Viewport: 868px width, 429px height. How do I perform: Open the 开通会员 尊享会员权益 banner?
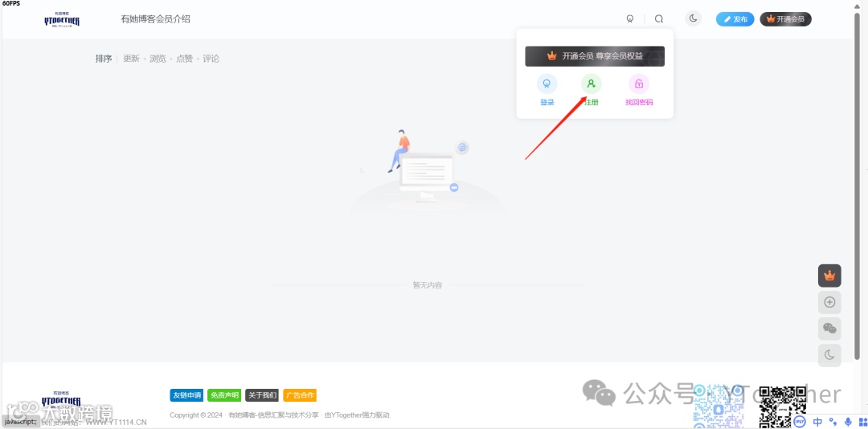click(x=595, y=56)
